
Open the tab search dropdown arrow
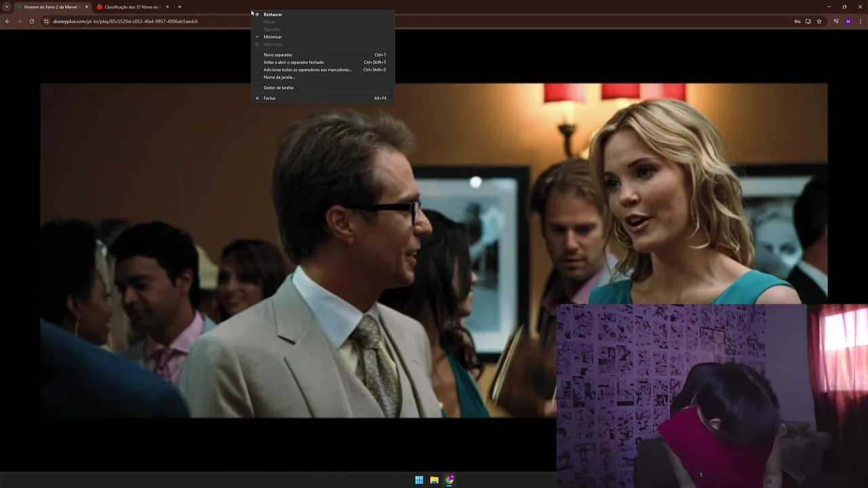click(x=7, y=7)
